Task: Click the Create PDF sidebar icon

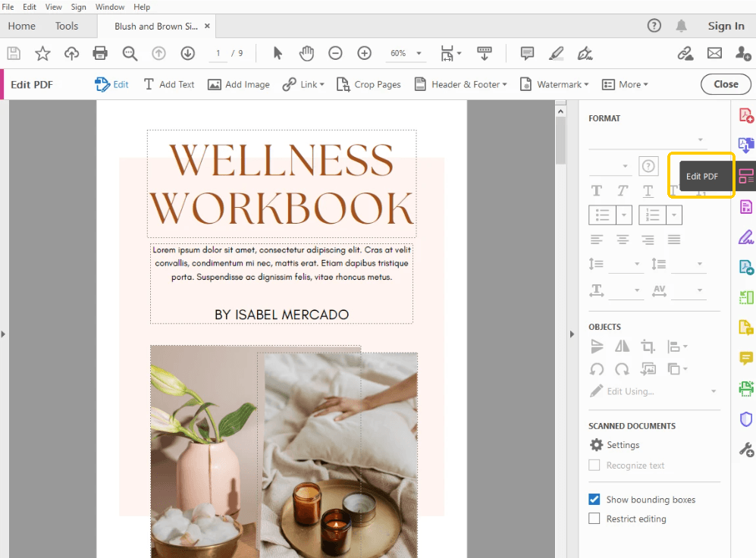Action: pyautogui.click(x=746, y=116)
